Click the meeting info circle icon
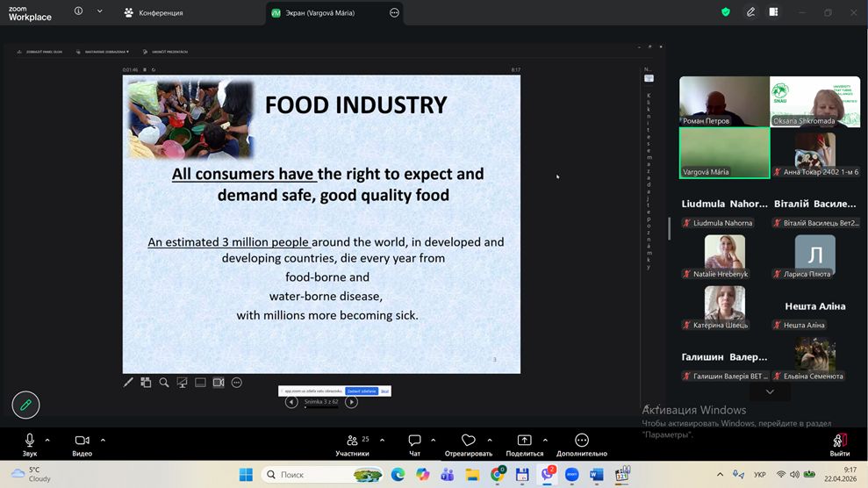The image size is (868, 488). tap(79, 12)
